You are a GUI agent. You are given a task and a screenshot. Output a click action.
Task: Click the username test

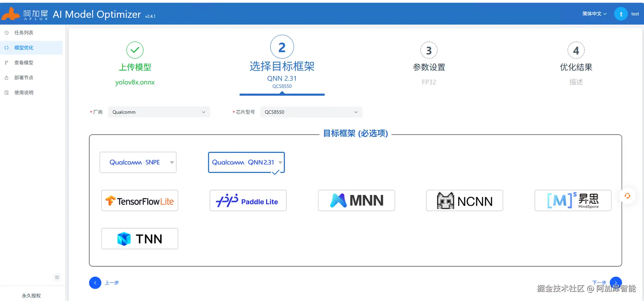pyautogui.click(x=635, y=14)
